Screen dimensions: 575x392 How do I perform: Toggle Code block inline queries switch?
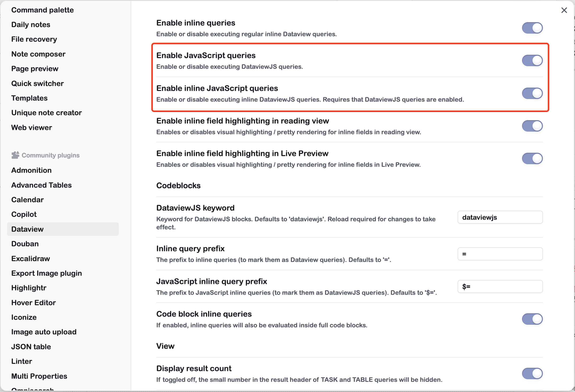[532, 319]
